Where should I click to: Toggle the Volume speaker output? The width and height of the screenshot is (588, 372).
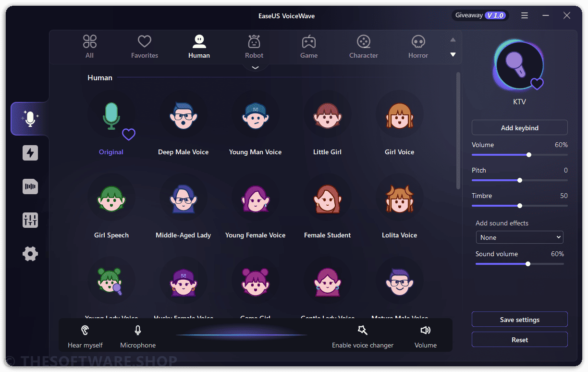pos(426,336)
